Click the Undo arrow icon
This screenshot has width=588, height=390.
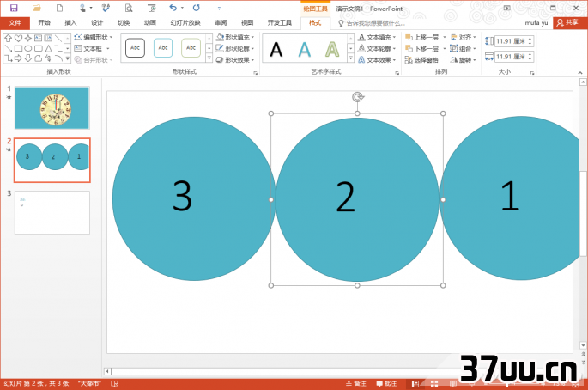pos(173,8)
